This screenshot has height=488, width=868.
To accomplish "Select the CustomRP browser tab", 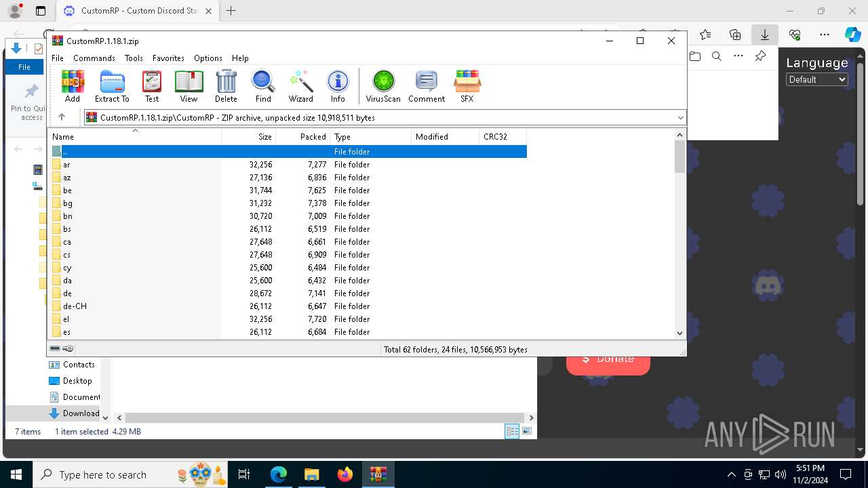I will pyautogui.click(x=138, y=11).
